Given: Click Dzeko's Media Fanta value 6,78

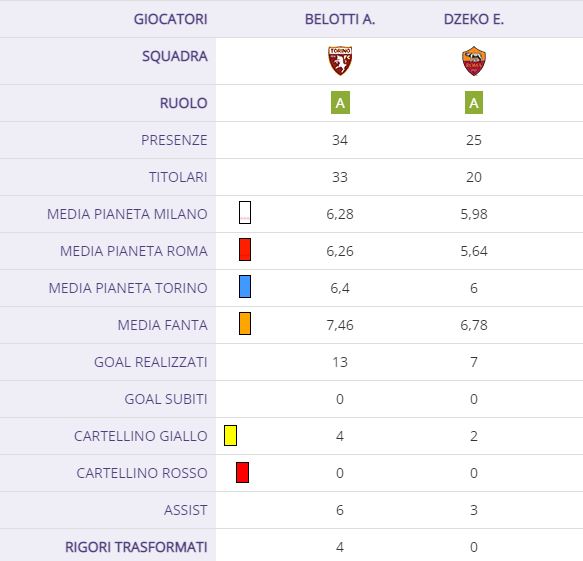Looking at the screenshot, I should pos(474,325).
